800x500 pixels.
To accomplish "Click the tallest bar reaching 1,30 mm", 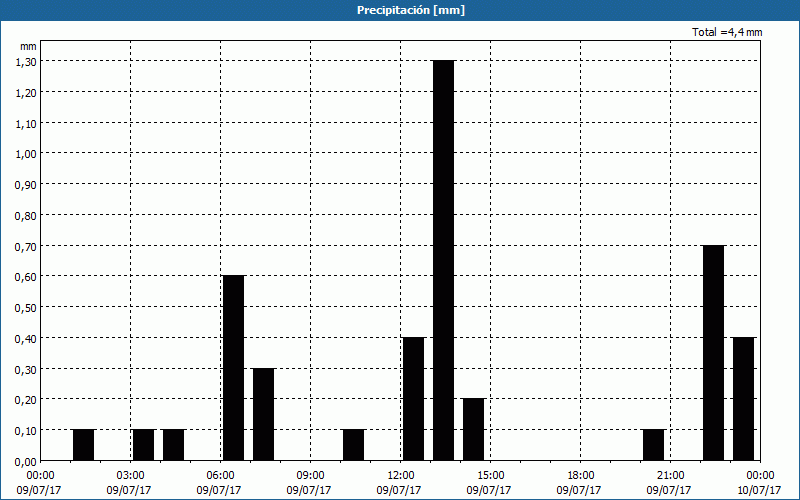I will click(443, 260).
